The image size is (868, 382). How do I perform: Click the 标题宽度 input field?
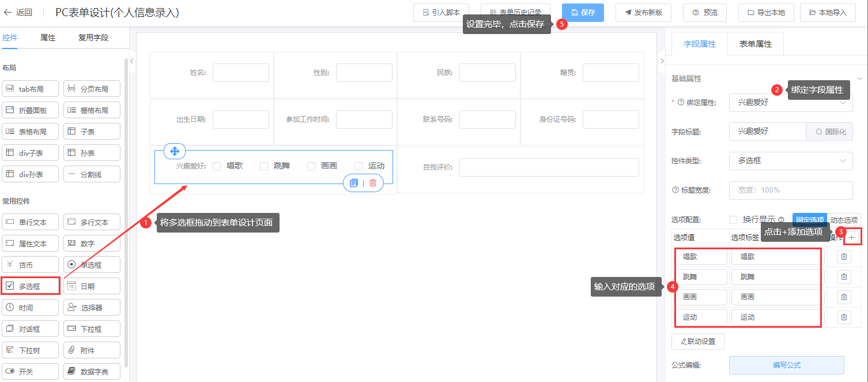coord(790,190)
